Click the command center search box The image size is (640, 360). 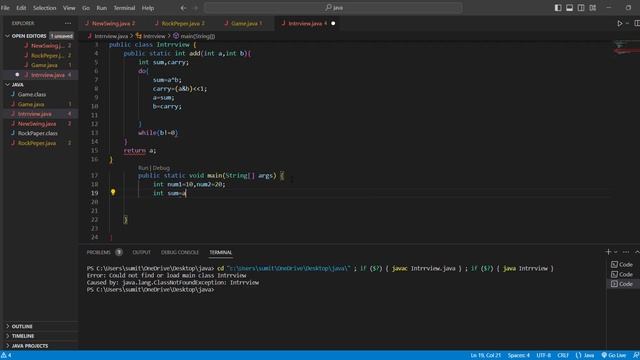[x=333, y=8]
